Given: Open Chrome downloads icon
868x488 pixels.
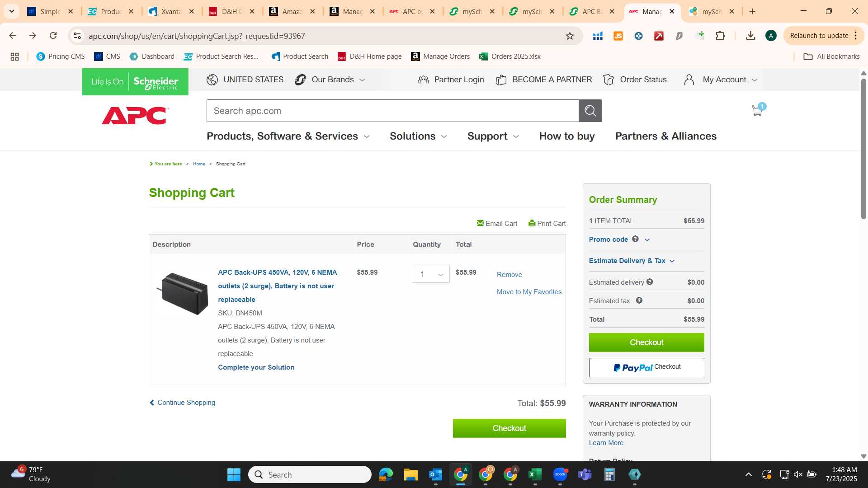Looking at the screenshot, I should (750, 36).
